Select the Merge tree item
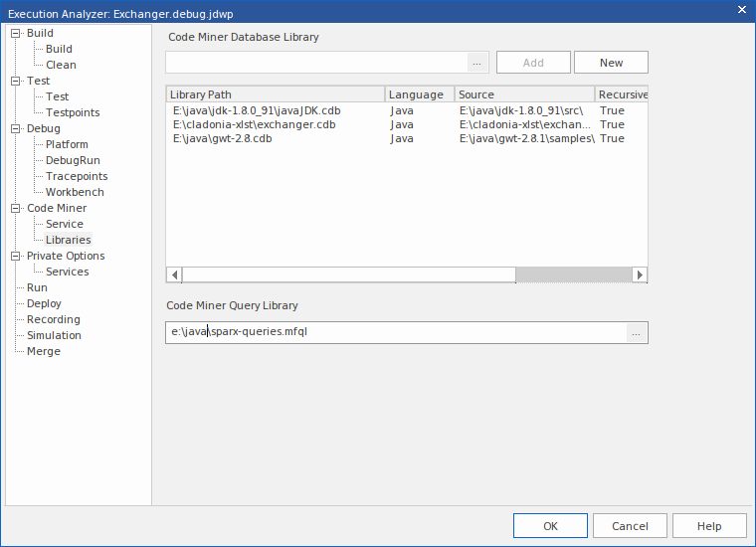This screenshot has height=547, width=756. tap(44, 351)
